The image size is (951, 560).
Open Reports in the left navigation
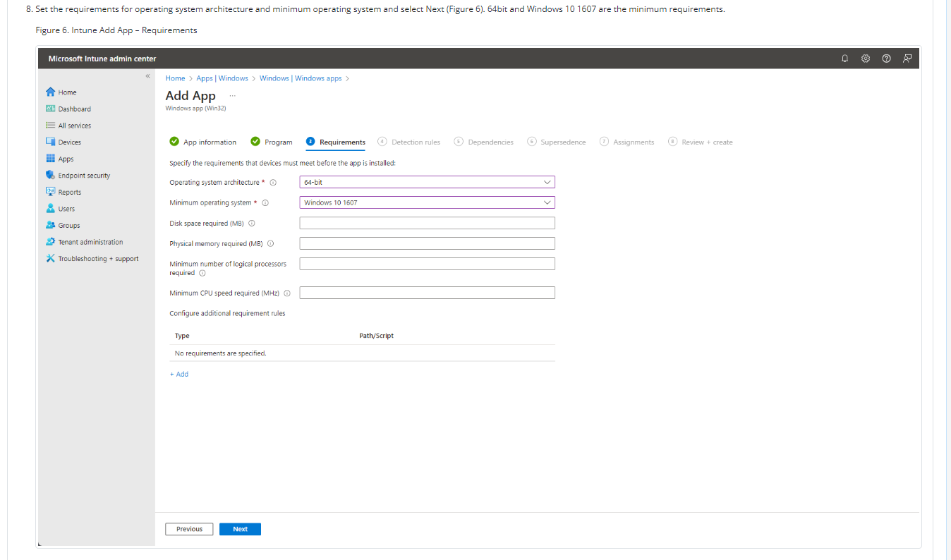point(63,192)
